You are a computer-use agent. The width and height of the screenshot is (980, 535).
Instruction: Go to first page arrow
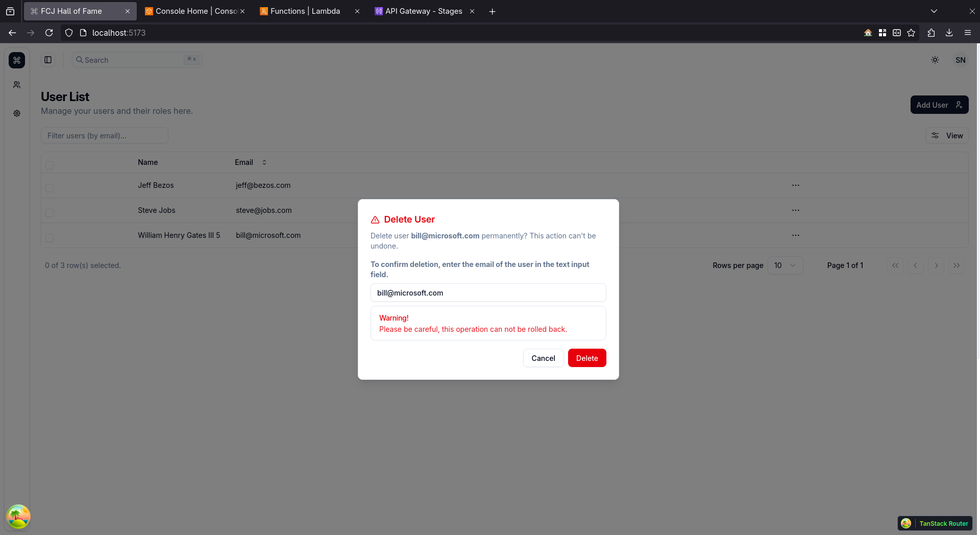[895, 265]
